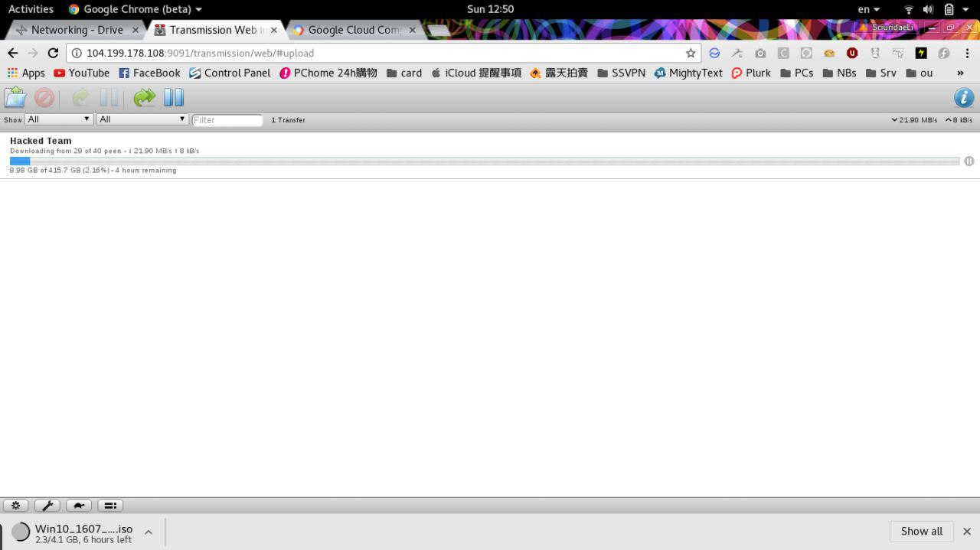
Task: Open Transmission settings gear menu
Action: point(16,506)
